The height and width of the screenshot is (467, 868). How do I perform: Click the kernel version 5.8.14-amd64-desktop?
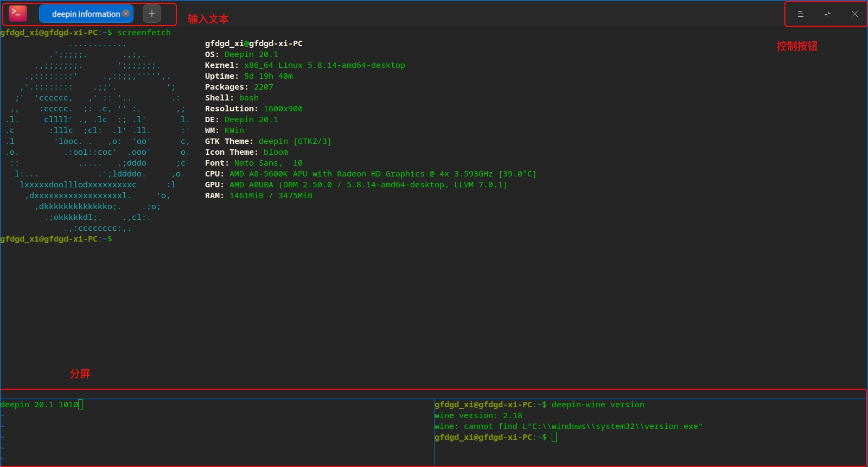[x=356, y=65]
